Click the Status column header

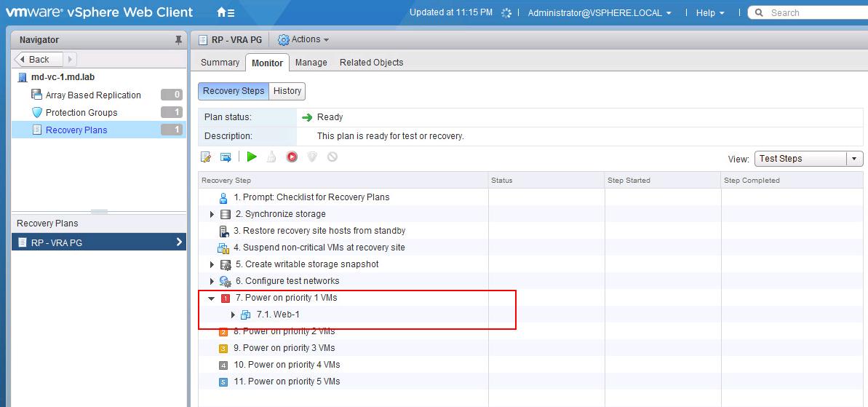(x=546, y=181)
